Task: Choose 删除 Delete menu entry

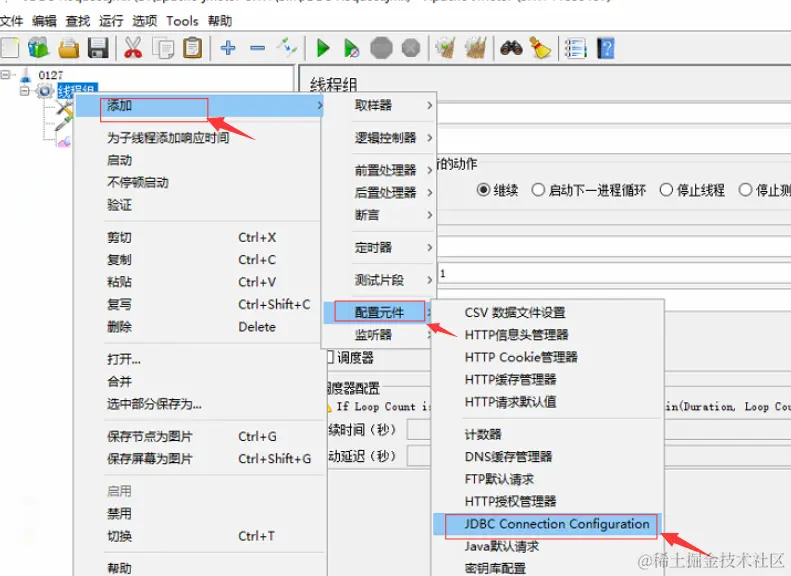Action: [x=200, y=326]
